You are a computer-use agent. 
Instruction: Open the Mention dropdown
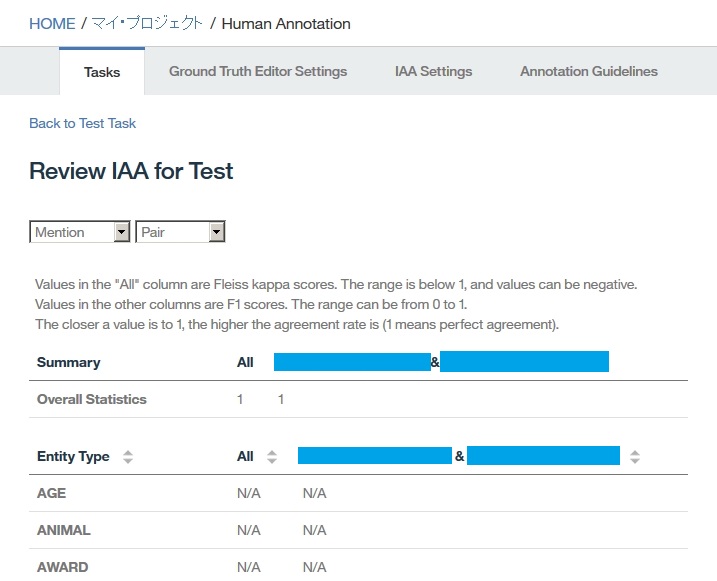click(80, 232)
